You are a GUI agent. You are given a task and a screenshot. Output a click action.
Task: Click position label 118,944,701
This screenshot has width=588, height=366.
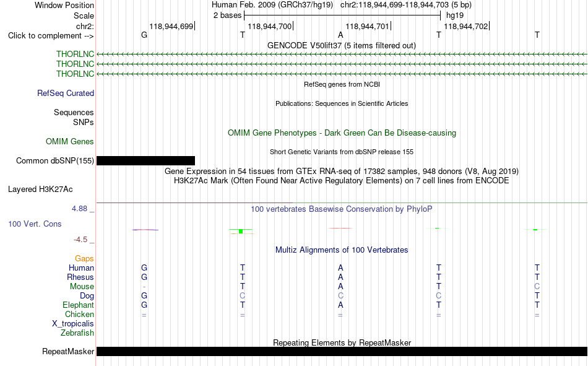[367, 26]
